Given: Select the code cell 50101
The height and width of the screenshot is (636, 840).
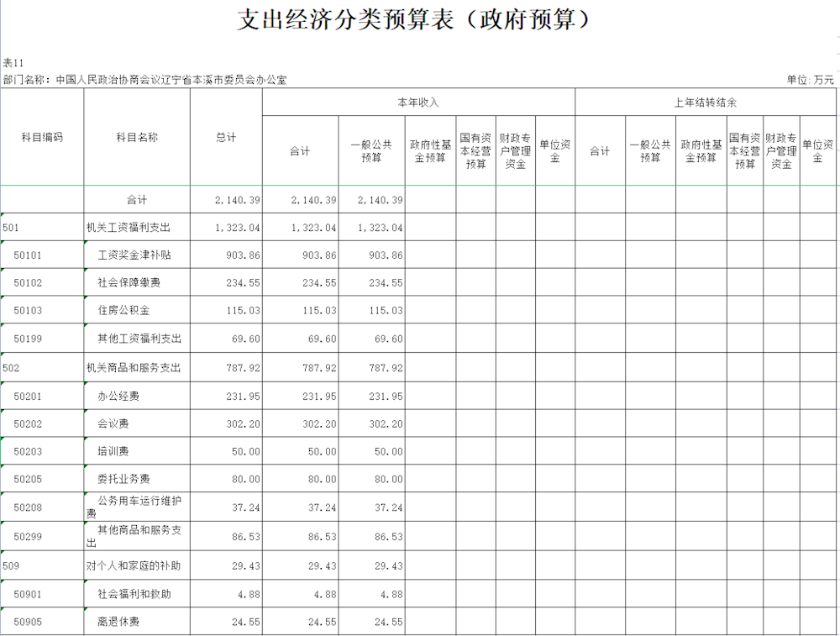Looking at the screenshot, I should [x=42, y=255].
